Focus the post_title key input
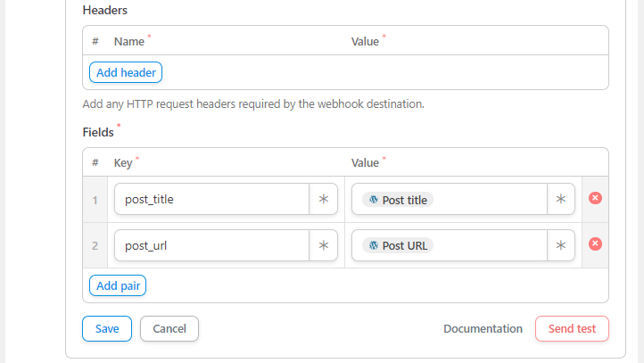644x363 pixels. tap(212, 199)
